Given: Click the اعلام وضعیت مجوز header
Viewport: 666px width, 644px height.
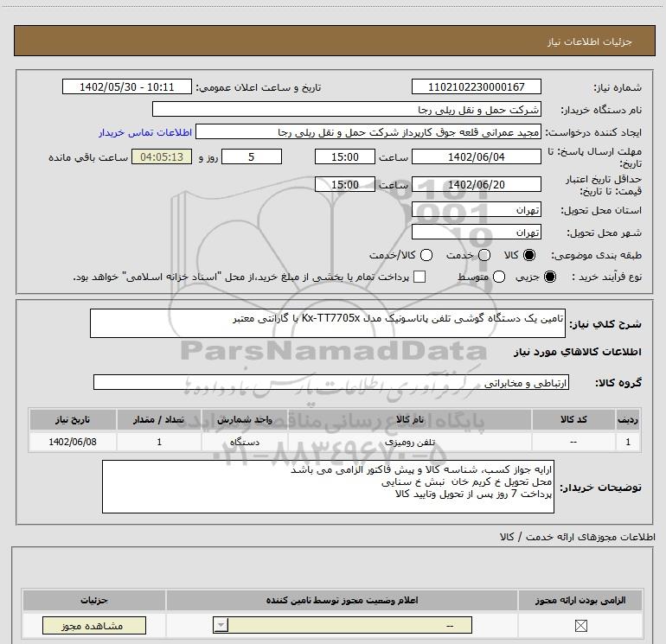Looking at the screenshot, I should [342, 600].
